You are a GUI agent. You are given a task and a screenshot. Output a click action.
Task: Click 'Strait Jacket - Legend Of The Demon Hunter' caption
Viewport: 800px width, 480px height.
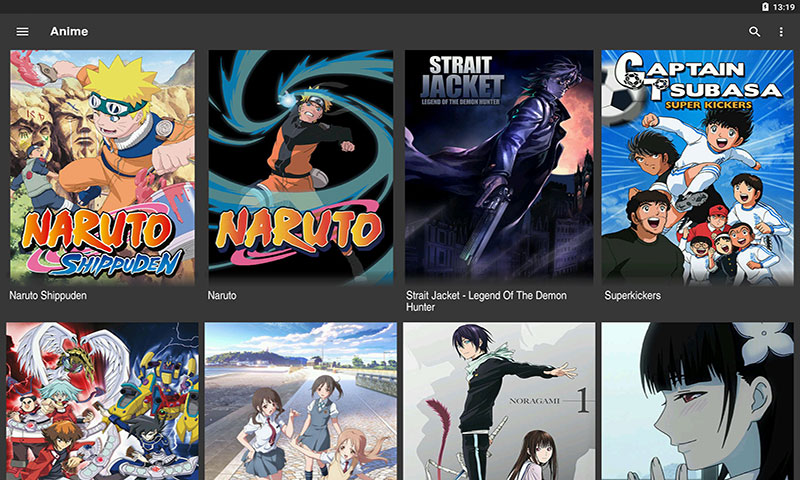point(486,301)
